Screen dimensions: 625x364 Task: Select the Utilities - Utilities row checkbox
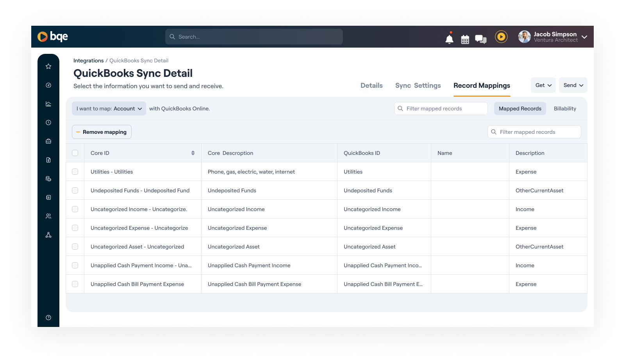pos(75,171)
